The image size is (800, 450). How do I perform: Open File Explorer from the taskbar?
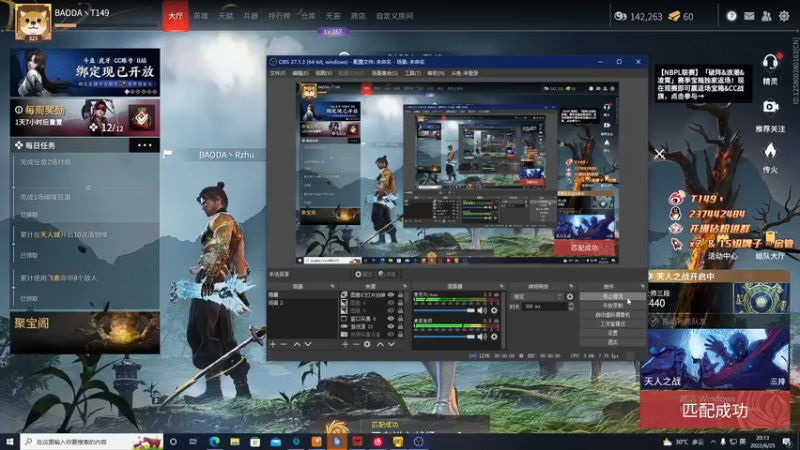click(235, 441)
